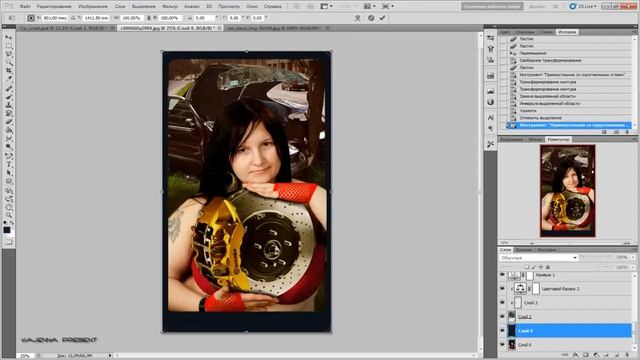Switch to the document tab at 100%
Viewport: 640px width, 360px height.
(x=275, y=28)
